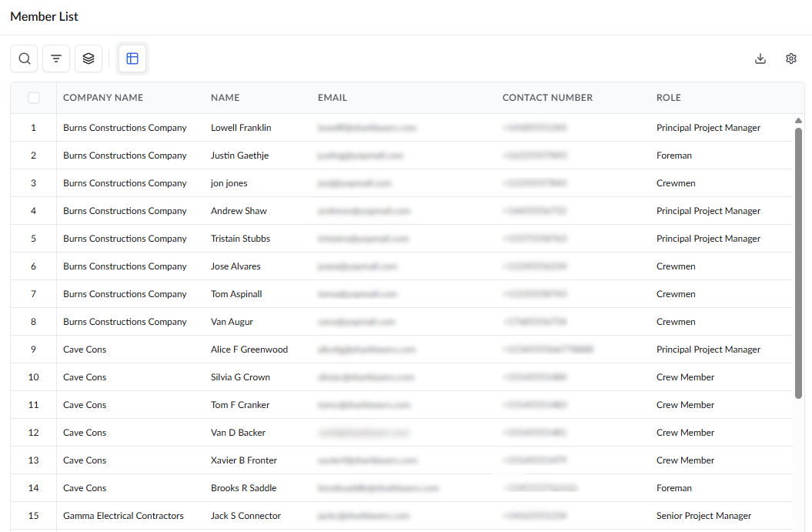Click Crew Member role for Tom F Cranker

coord(685,405)
